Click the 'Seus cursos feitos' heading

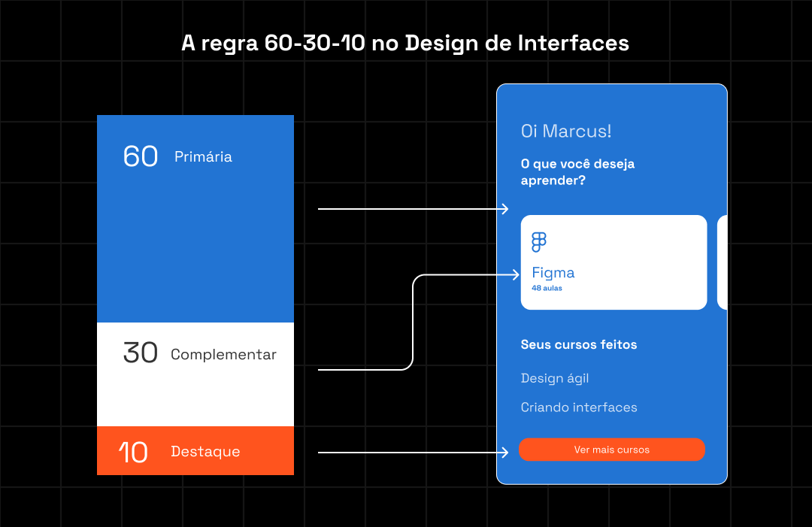tap(578, 344)
